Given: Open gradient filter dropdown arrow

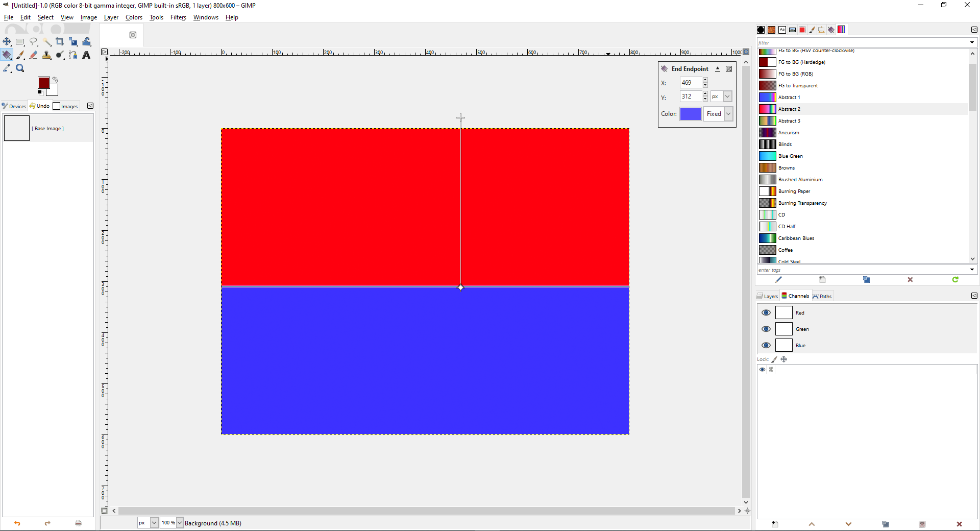Looking at the screenshot, I should [972, 42].
